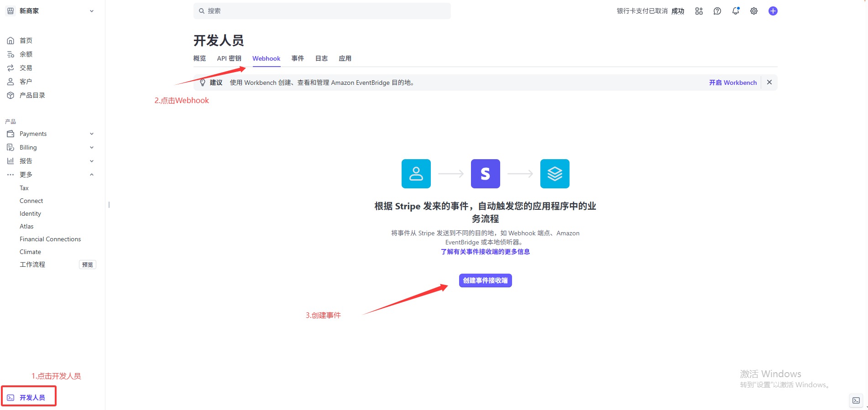The width and height of the screenshot is (868, 410).
Task: Click the 余额 balance icon
Action: click(x=10, y=54)
